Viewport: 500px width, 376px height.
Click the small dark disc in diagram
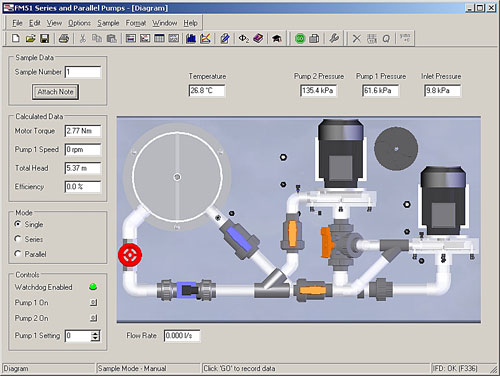[396, 148]
